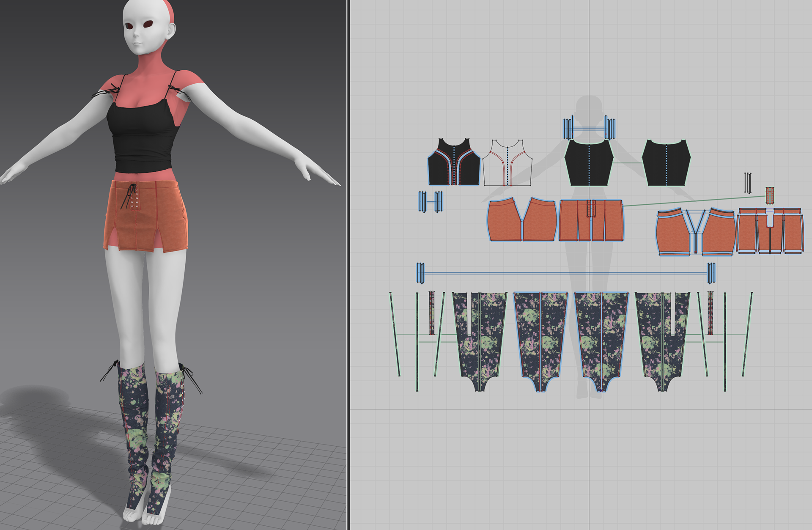Viewport: 812px width, 530px height.
Task: Select the avatar's head in 3D view
Action: pyautogui.click(x=148, y=27)
